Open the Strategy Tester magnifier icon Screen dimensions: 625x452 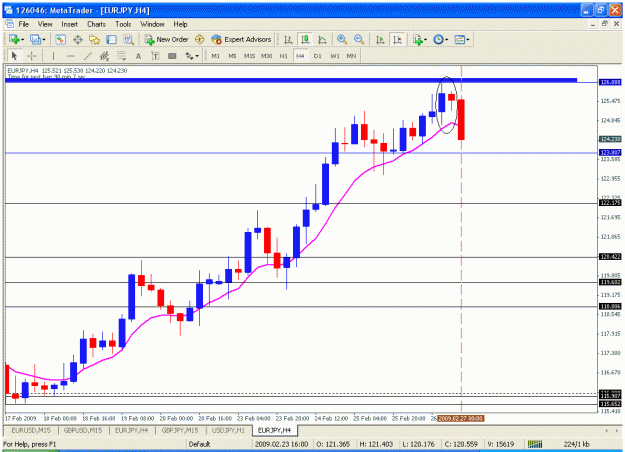click(128, 39)
